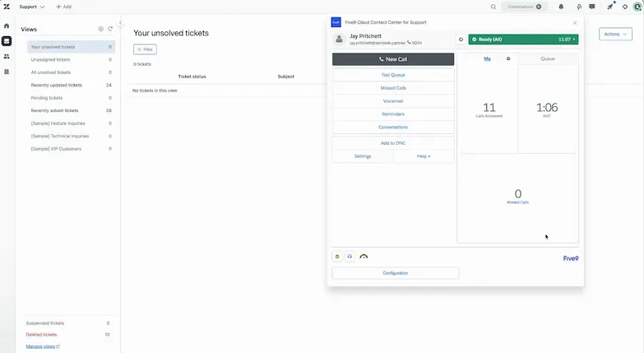Select the Unassigned tickets view

point(71,59)
